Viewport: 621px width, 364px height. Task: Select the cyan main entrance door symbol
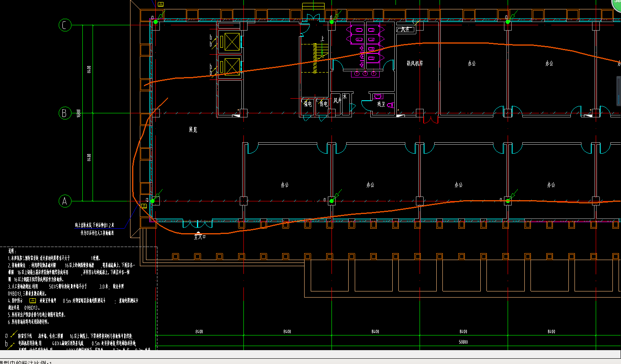(198, 224)
